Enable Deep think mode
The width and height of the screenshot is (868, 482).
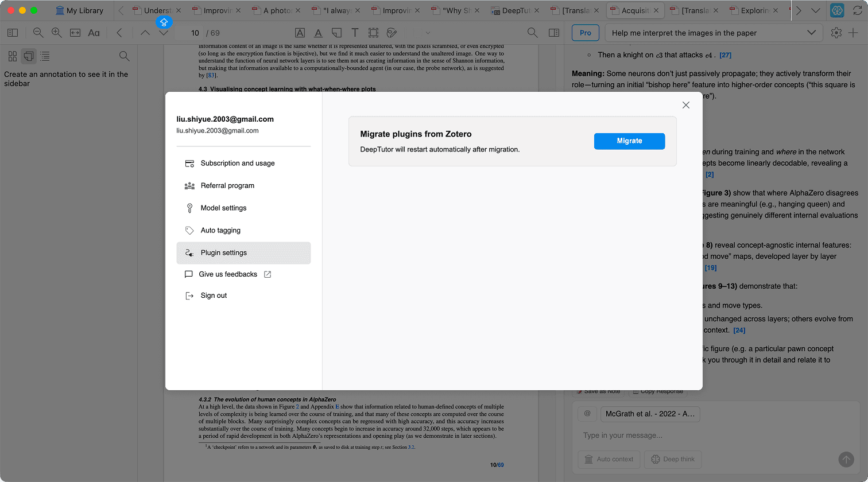(673, 459)
